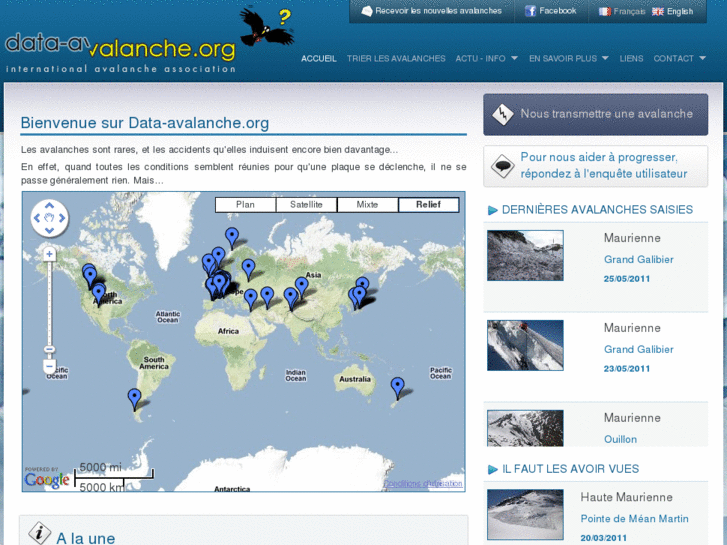727x545 pixels.
Task: Click the envelope icon beside Recevoir les nouvelles avalanches
Action: [367, 11]
